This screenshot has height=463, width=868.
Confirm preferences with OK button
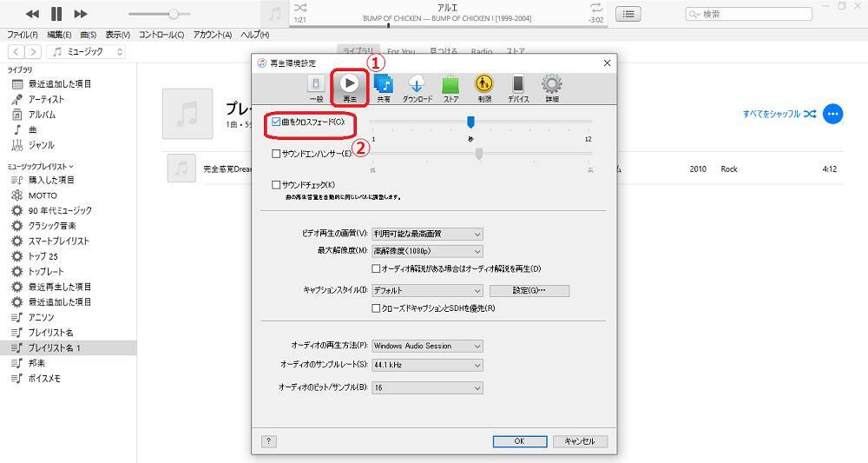click(x=520, y=440)
